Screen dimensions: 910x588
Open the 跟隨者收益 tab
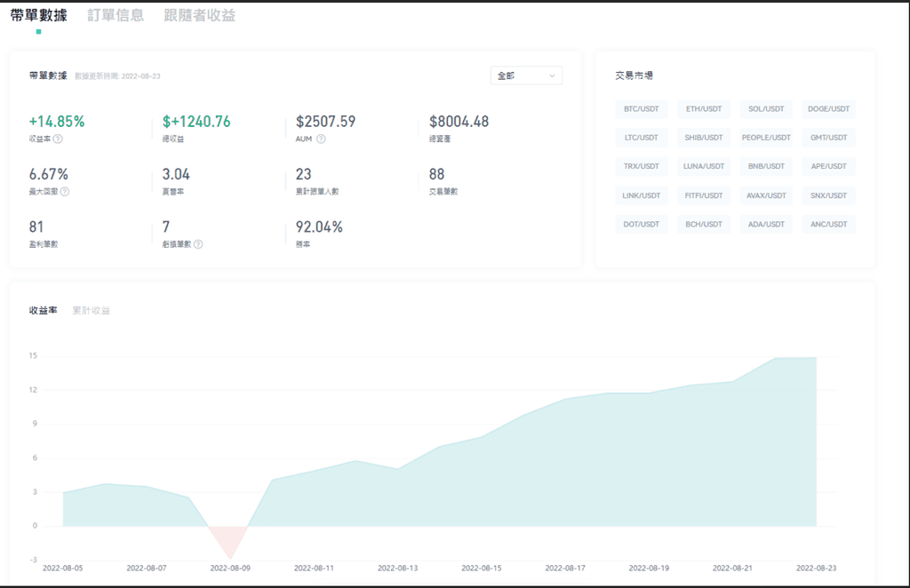(x=200, y=15)
